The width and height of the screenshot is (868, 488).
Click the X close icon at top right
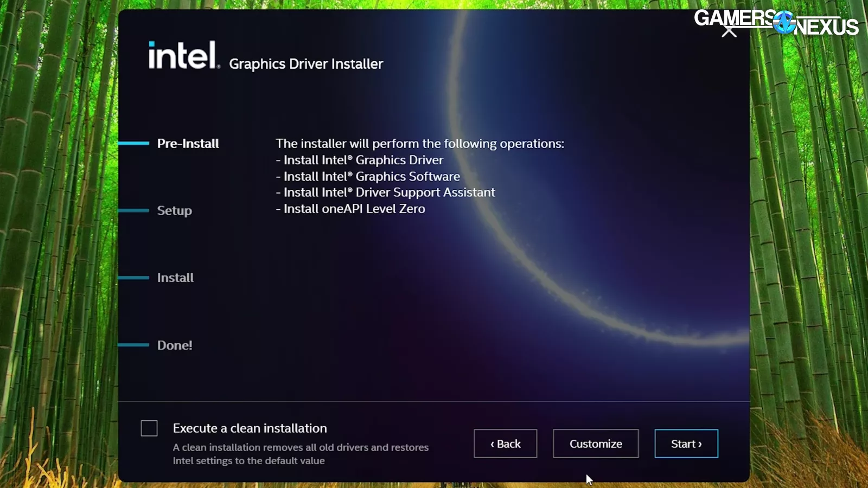point(728,31)
